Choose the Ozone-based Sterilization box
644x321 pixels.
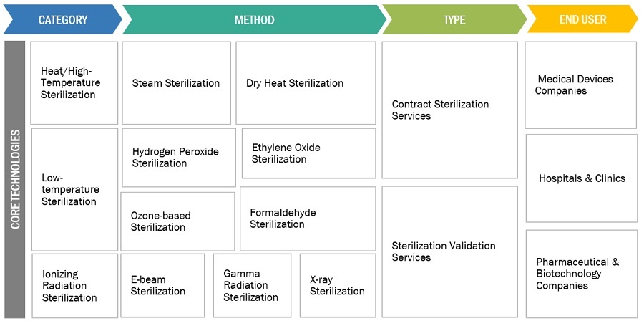click(x=177, y=221)
